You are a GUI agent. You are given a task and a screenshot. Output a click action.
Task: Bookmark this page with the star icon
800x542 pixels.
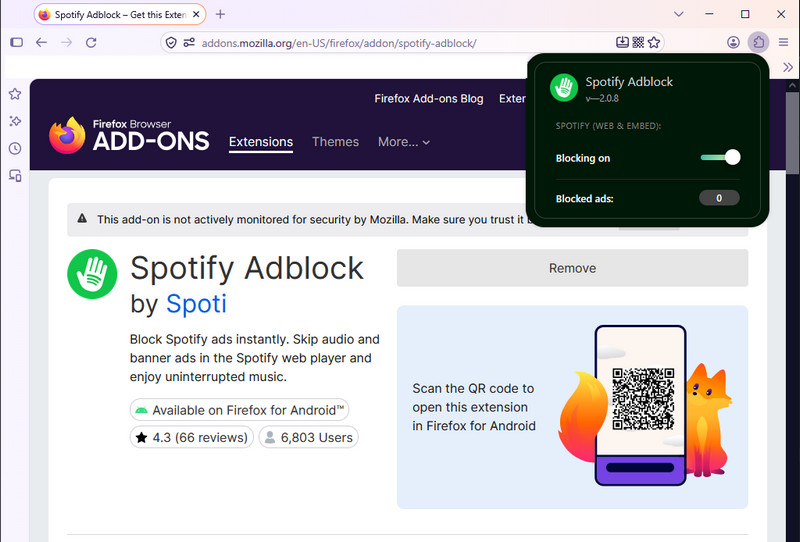(654, 42)
